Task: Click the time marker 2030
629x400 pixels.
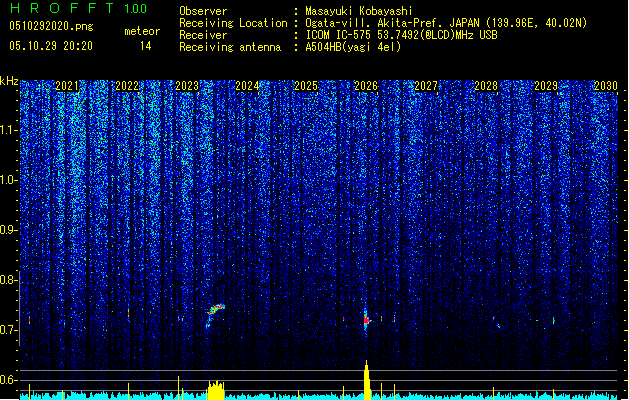Action: [605, 86]
